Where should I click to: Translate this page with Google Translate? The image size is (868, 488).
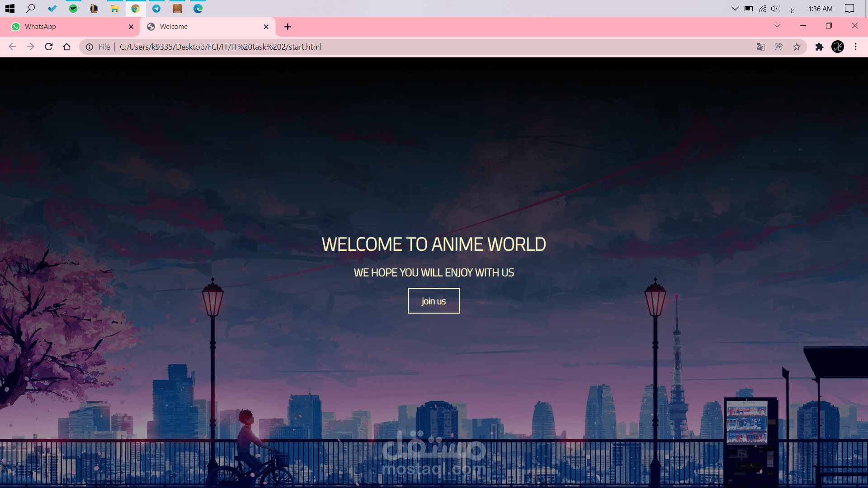(760, 47)
